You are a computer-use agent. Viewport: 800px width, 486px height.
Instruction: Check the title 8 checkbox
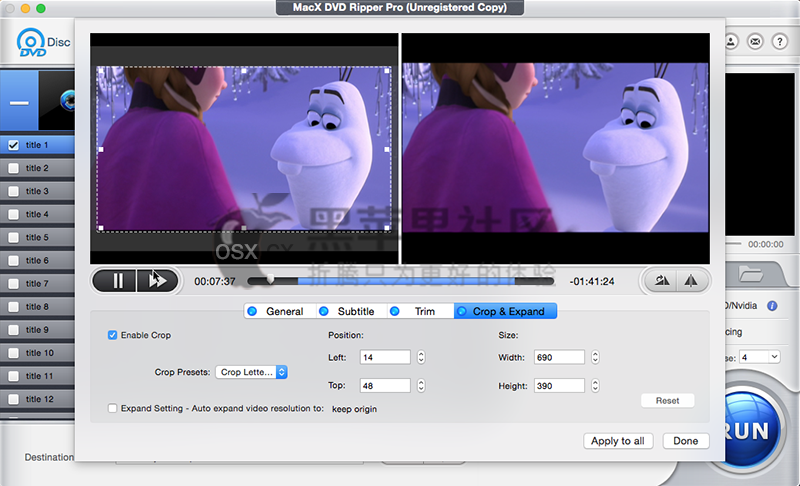click(14, 307)
